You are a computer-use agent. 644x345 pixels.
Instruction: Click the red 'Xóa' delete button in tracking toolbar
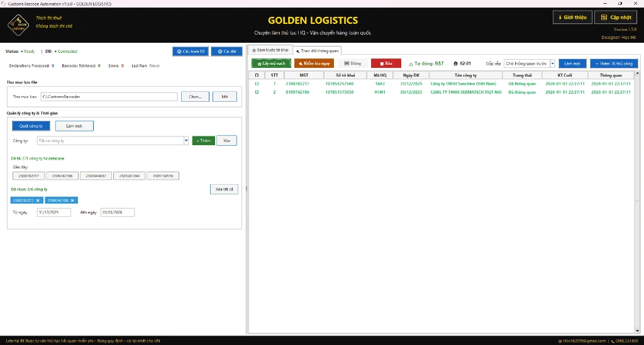386,63
